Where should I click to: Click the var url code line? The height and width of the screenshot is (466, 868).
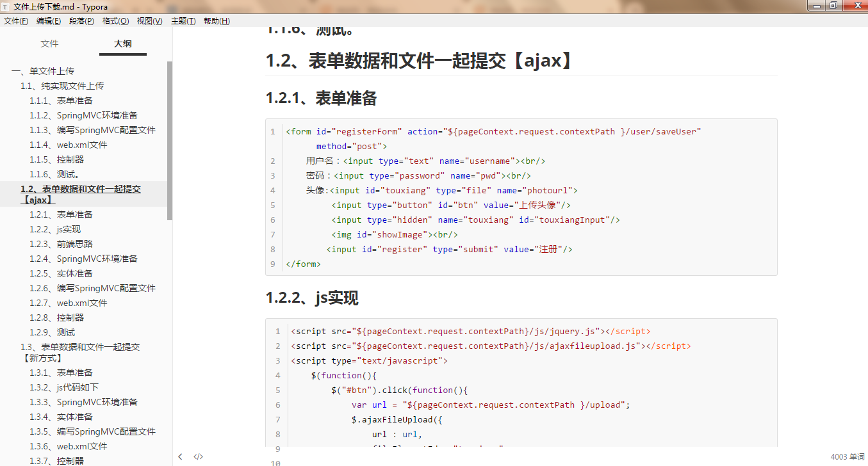[491, 405]
